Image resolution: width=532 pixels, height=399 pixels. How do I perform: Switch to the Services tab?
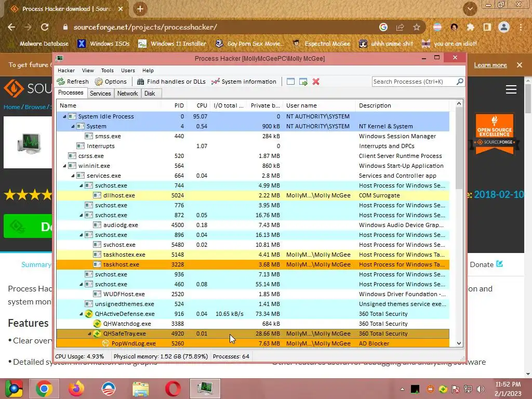100,94
